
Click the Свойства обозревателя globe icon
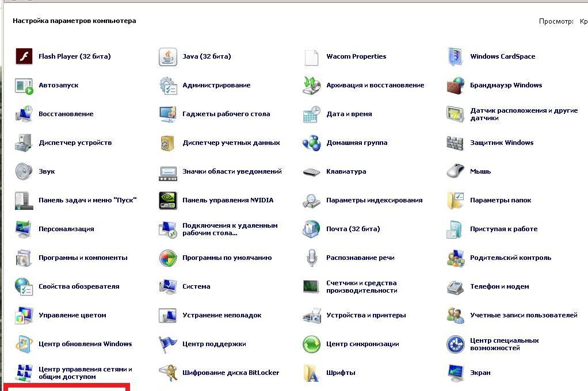click(24, 287)
